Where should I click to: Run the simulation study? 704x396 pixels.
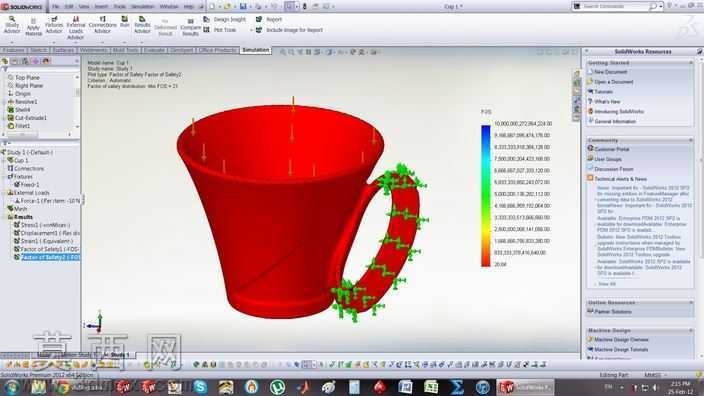124,22
